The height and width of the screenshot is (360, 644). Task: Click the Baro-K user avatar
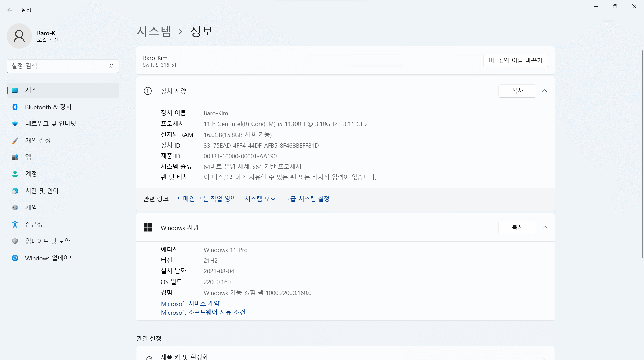pos(19,36)
